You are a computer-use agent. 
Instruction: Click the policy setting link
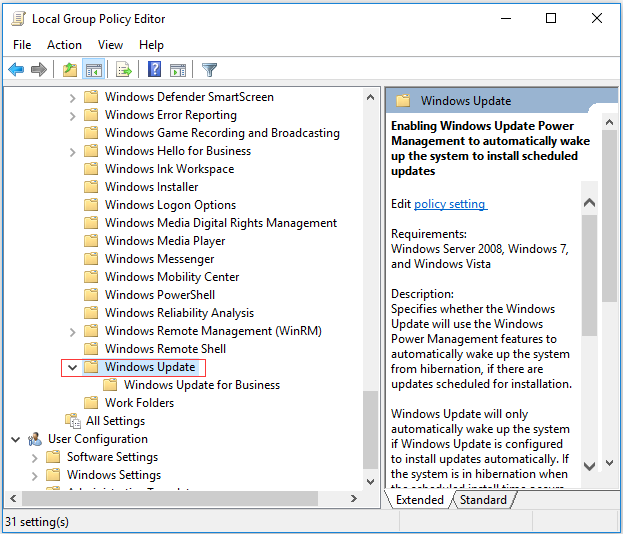[450, 204]
